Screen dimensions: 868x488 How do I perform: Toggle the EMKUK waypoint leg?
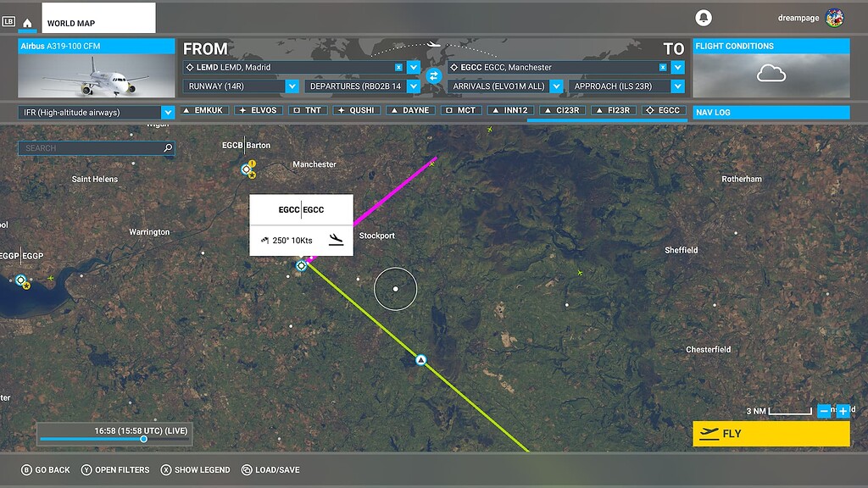click(x=203, y=109)
